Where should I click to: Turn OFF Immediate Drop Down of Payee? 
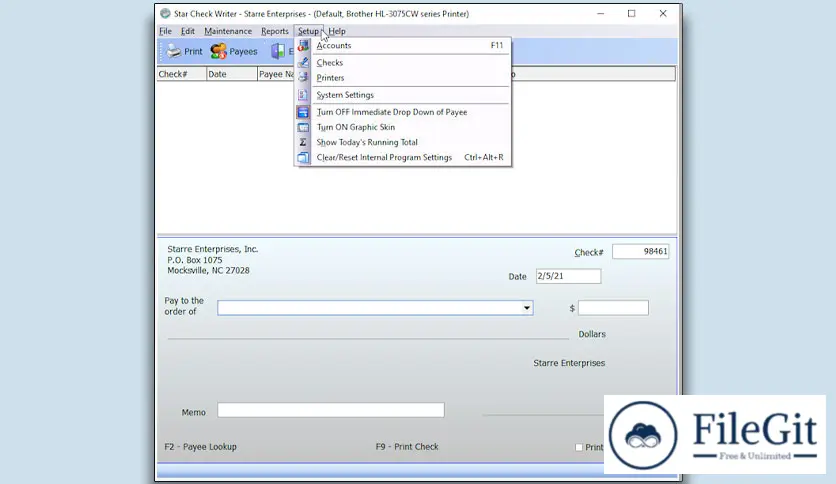click(403, 112)
